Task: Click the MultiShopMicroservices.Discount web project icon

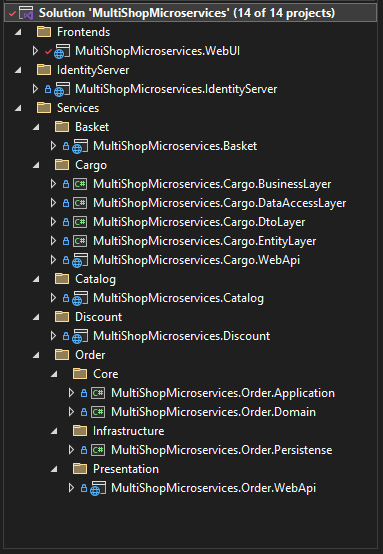Action: pyautogui.click(x=80, y=336)
